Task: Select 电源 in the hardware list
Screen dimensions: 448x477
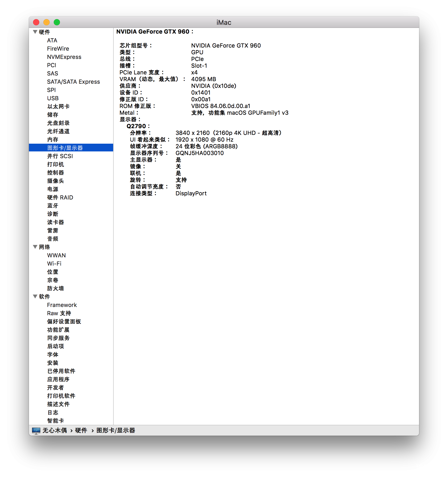Action: click(53, 189)
